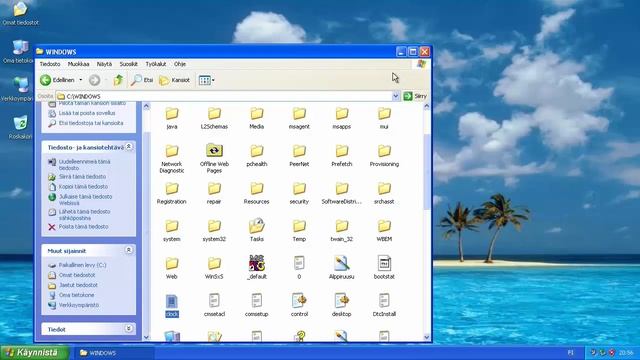Open the Etsi search tool
640x360 pixels.
pos(142,80)
